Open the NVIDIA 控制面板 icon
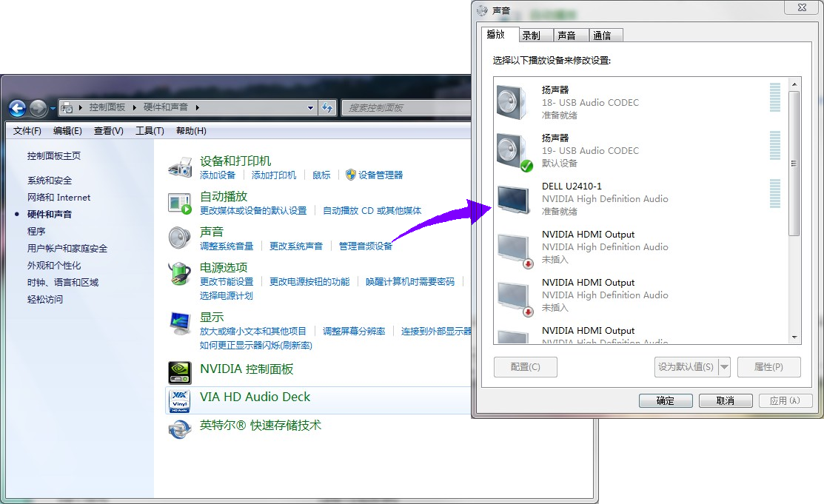 (x=180, y=372)
